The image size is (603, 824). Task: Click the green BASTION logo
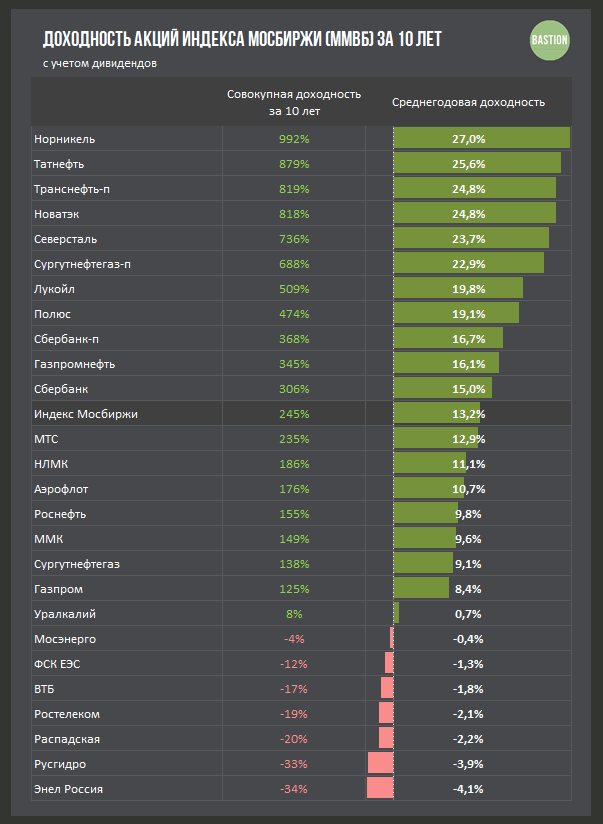pos(549,40)
